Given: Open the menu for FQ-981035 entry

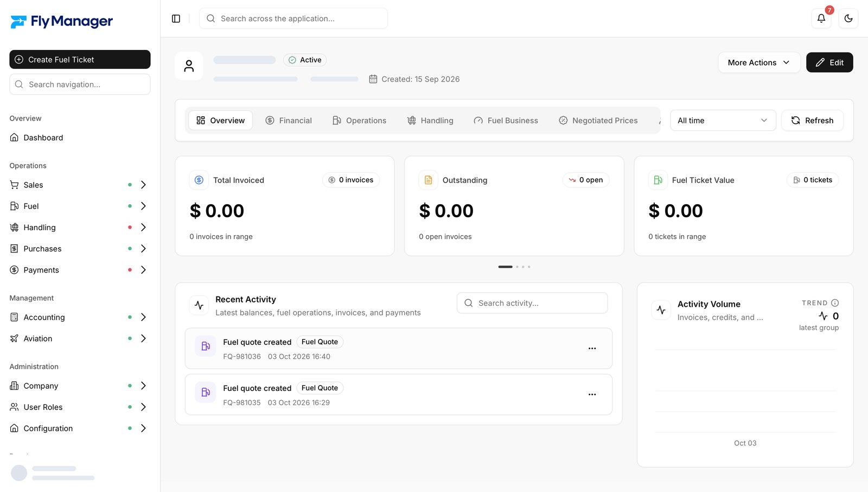Looking at the screenshot, I should 592,395.
